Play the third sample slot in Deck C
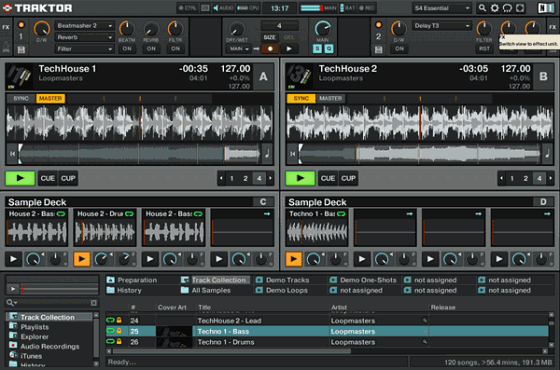 pos(150,259)
